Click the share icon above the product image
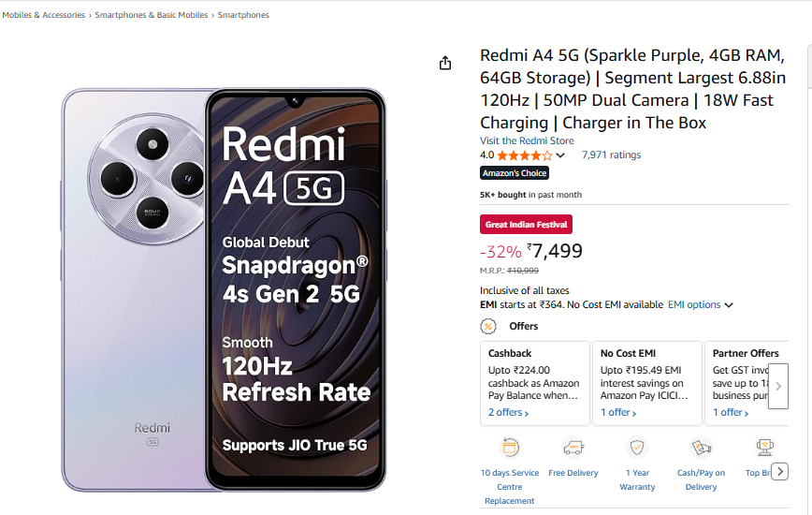Image resolution: width=812 pixels, height=515 pixels. [x=445, y=63]
